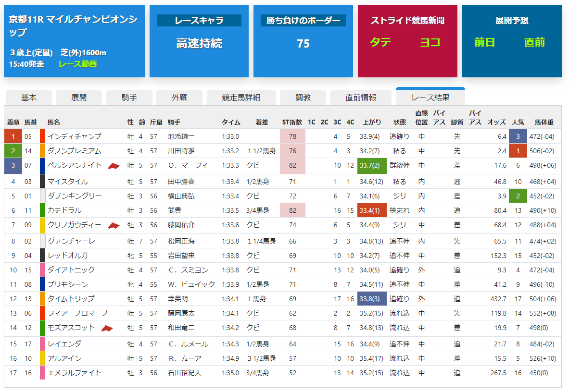The width and height of the screenshot is (569, 392).
Task: Click horse name レイエンダ
Action: click(x=64, y=344)
